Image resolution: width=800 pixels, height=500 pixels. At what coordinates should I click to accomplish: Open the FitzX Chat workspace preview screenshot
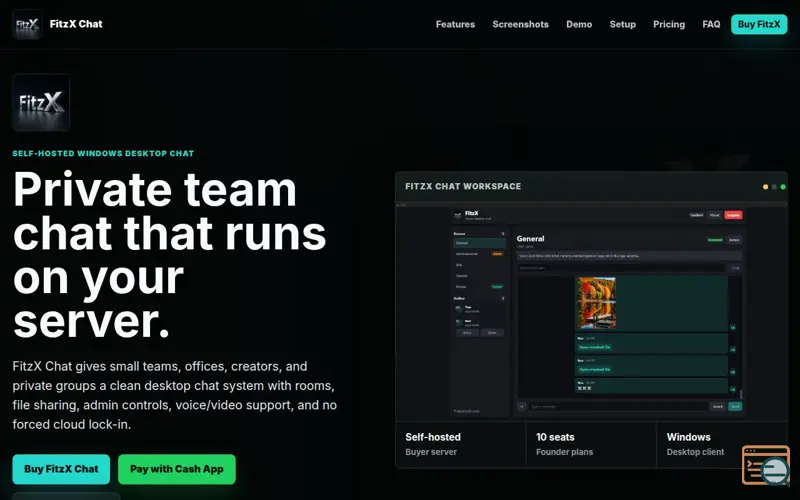tap(592, 312)
